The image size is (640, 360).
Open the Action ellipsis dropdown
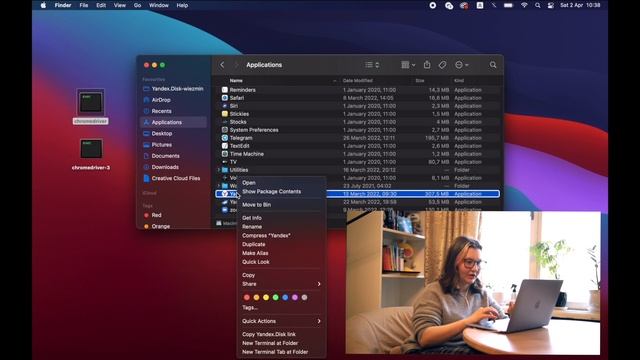click(x=462, y=65)
